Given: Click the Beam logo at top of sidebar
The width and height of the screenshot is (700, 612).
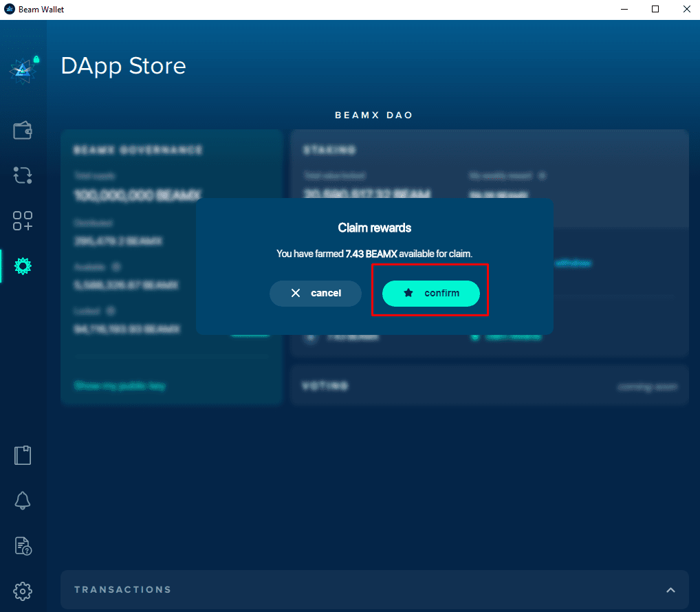Looking at the screenshot, I should pyautogui.click(x=23, y=70).
